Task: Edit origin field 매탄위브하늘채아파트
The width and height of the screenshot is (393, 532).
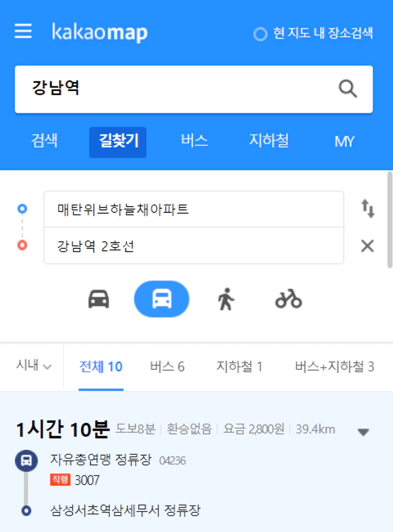Action: click(194, 209)
